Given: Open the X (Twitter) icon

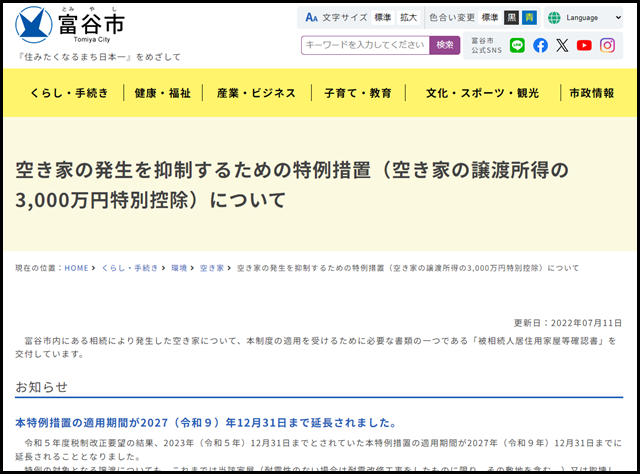Looking at the screenshot, I should [x=562, y=45].
